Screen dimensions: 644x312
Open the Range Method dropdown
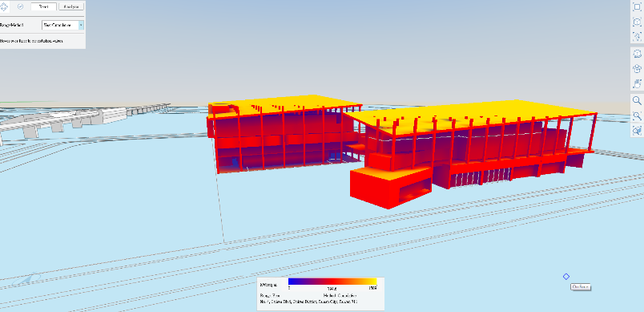coord(62,25)
